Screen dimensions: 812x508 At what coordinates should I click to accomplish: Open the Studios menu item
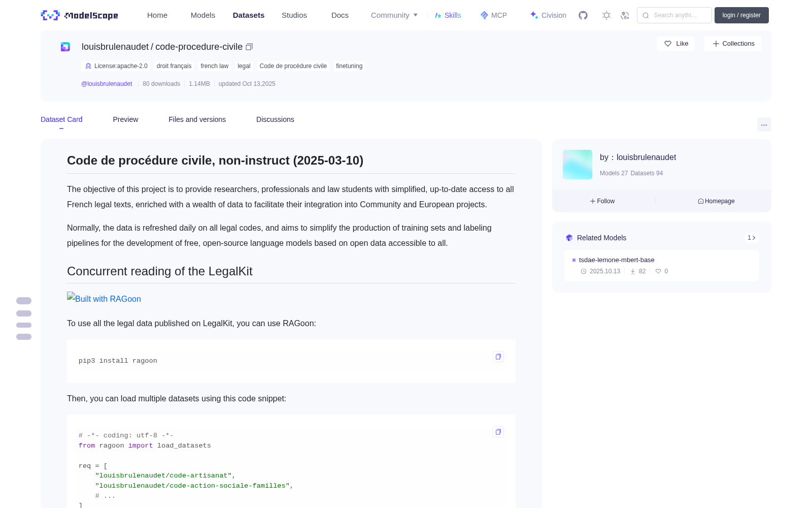[294, 15]
